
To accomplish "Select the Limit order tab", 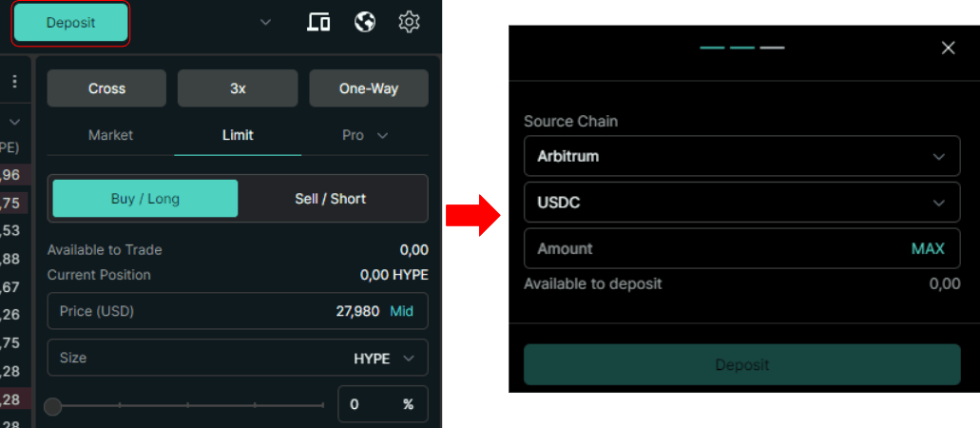I will 238,135.
